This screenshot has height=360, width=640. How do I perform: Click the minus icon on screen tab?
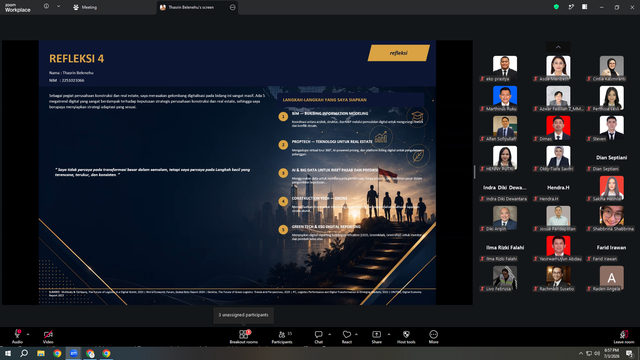coord(233,7)
